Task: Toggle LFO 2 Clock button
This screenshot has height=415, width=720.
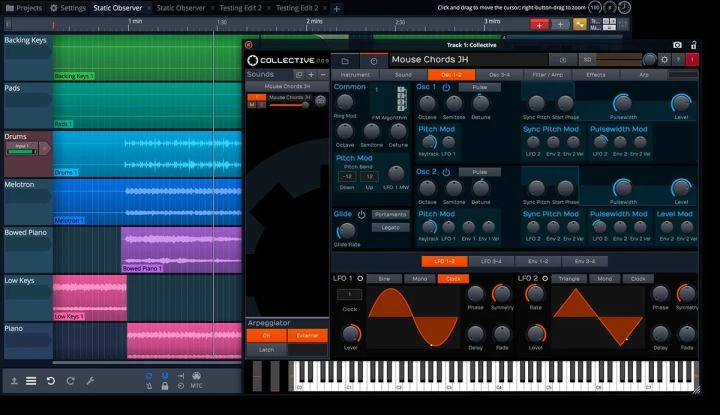Action: [x=638, y=279]
